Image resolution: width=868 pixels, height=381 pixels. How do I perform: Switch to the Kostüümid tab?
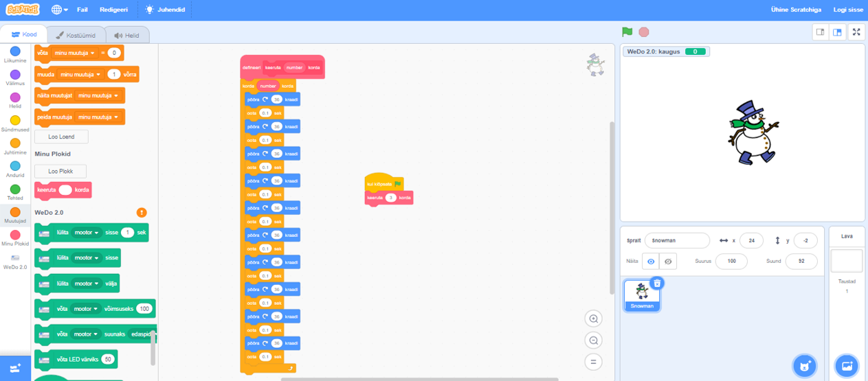(76, 35)
